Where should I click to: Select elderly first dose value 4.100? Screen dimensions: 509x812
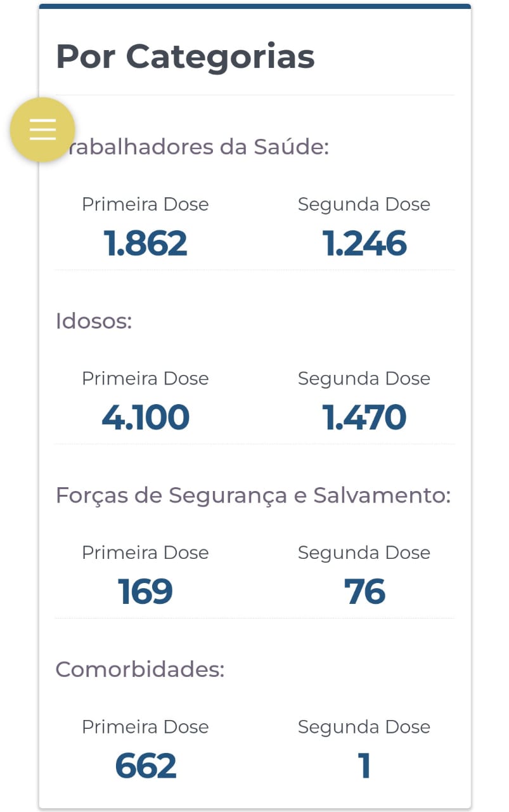point(145,417)
